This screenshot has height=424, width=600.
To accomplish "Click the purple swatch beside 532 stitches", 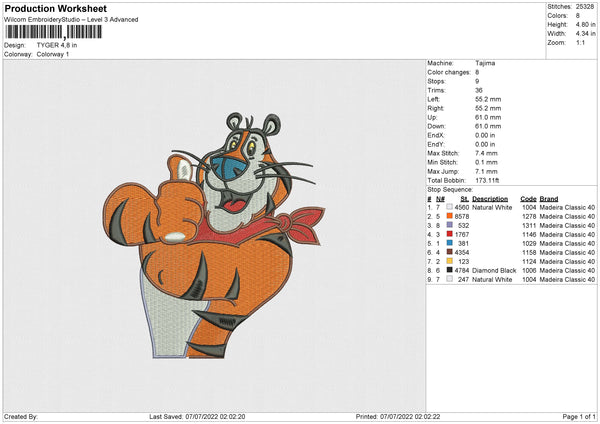I will click(x=450, y=225).
